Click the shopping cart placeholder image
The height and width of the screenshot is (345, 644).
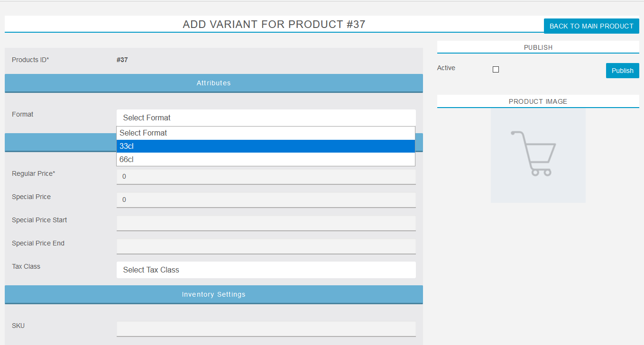point(538,155)
